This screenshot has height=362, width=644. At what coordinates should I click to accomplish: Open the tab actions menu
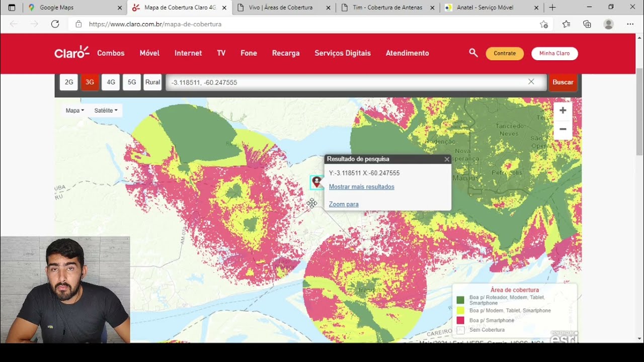pyautogui.click(x=12, y=8)
